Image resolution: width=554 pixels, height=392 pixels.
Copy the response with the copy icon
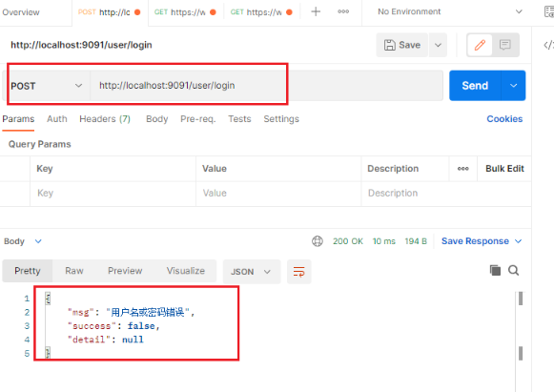click(x=495, y=271)
